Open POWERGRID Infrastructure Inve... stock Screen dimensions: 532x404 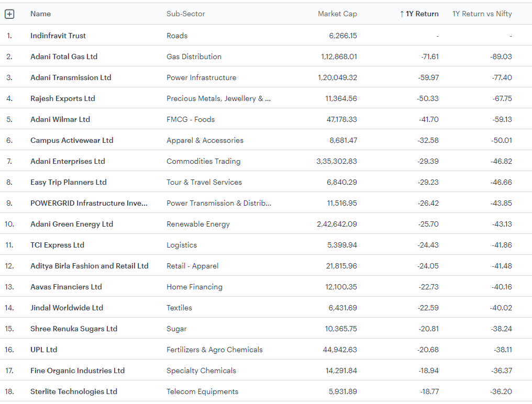tap(89, 203)
